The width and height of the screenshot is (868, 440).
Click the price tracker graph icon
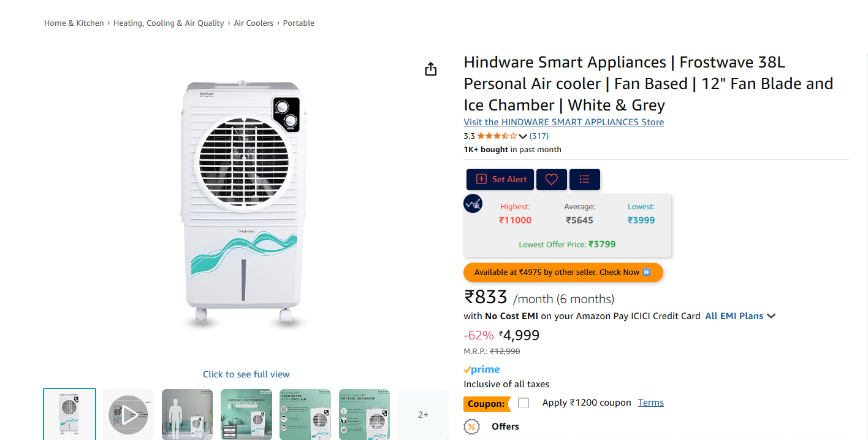[473, 203]
